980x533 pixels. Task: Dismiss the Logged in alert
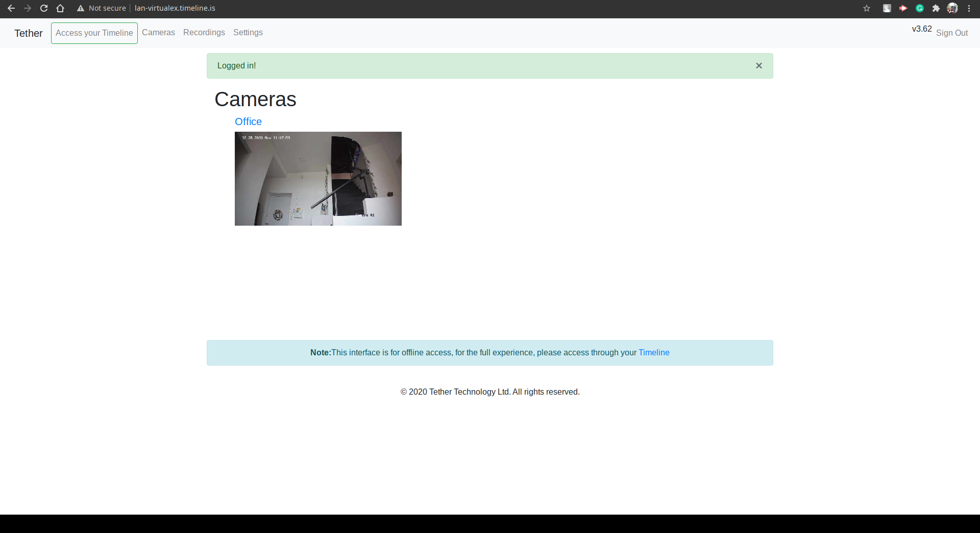759,65
